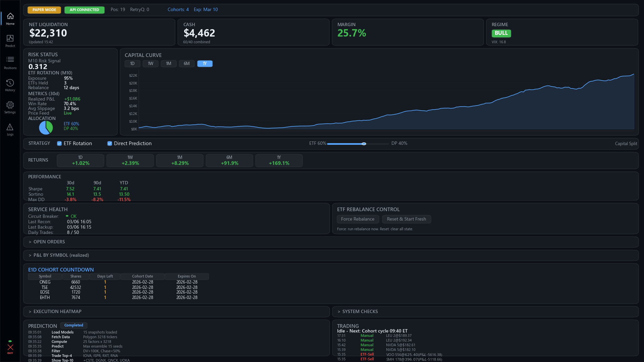The height and width of the screenshot is (362, 644).
Task: Adjust the ETF/DP capital split slider
Action: point(364,143)
